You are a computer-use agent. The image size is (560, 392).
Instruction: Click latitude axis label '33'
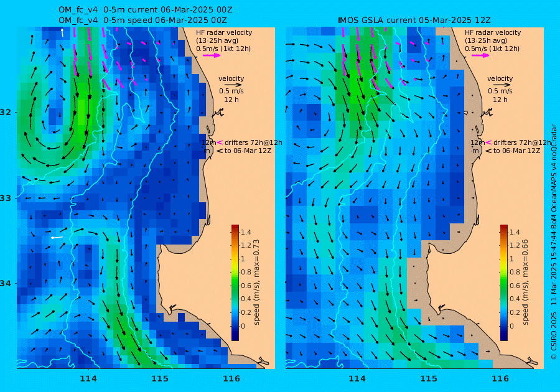tap(6, 198)
